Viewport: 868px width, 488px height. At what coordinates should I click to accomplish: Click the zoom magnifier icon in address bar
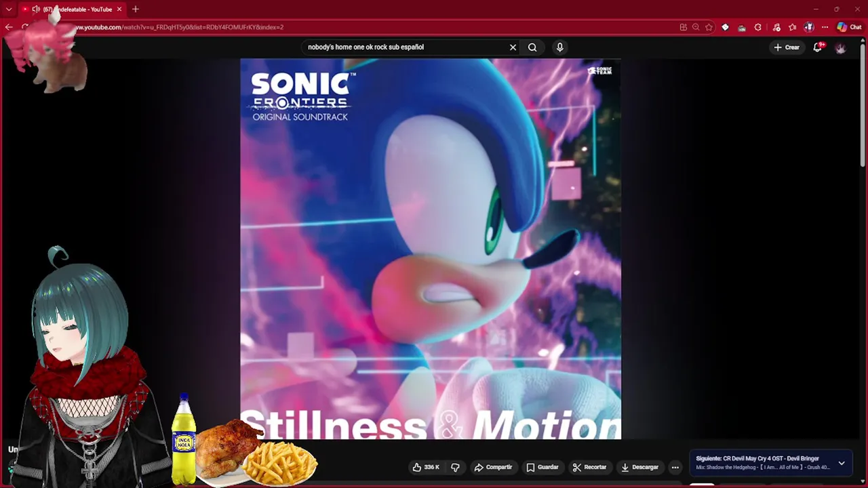point(696,27)
